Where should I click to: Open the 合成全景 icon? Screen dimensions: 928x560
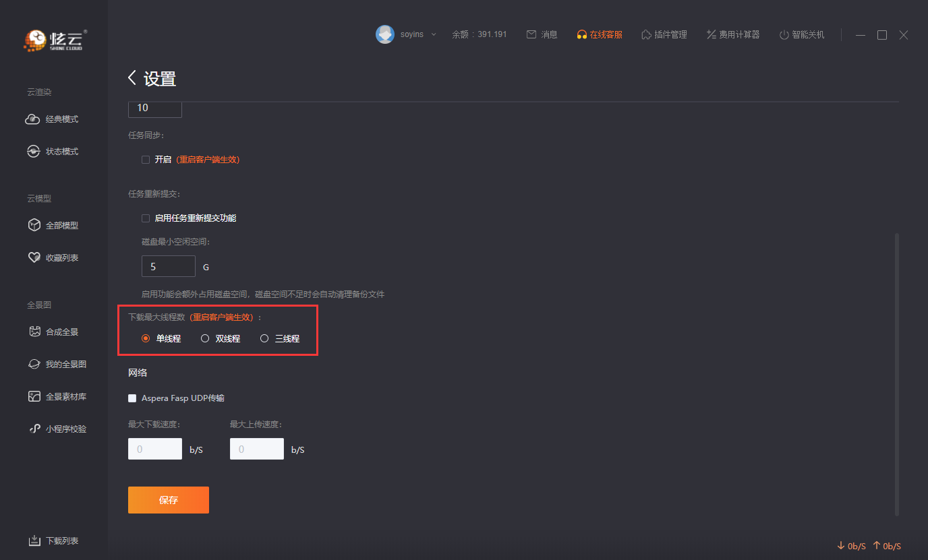pos(35,332)
